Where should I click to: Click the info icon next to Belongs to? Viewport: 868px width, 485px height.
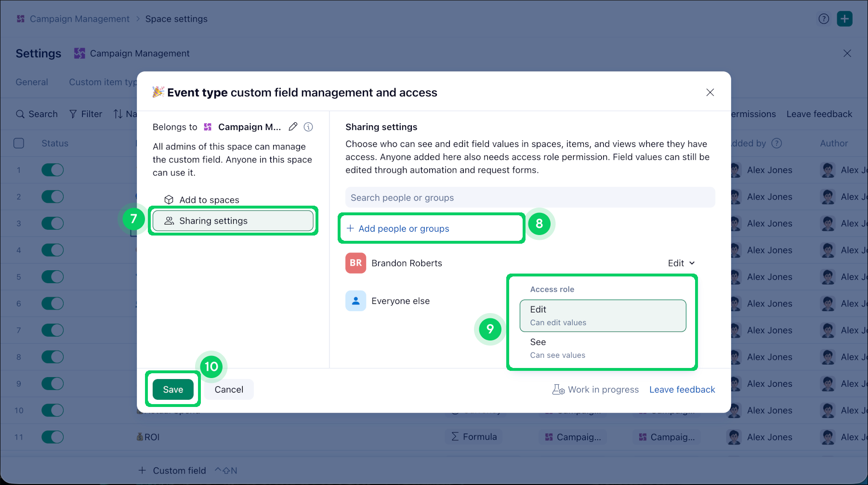click(308, 127)
